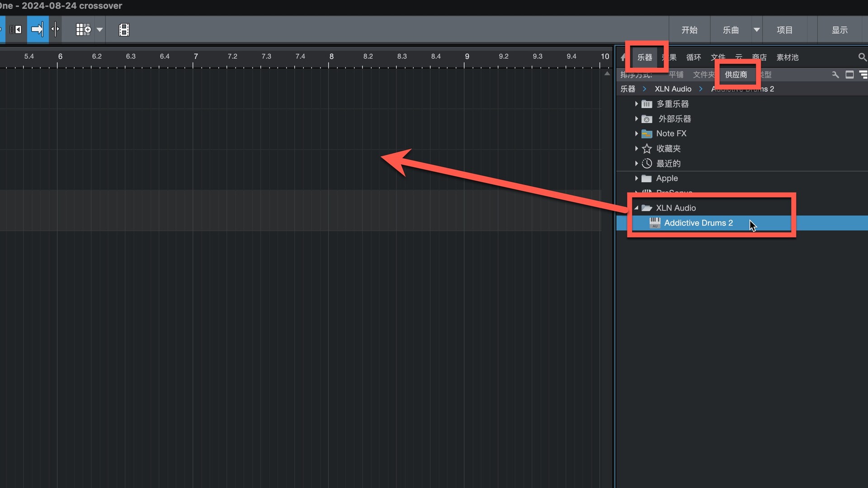The image size is (868, 488).
Task: Click the browser preview window icon
Action: coord(849,75)
